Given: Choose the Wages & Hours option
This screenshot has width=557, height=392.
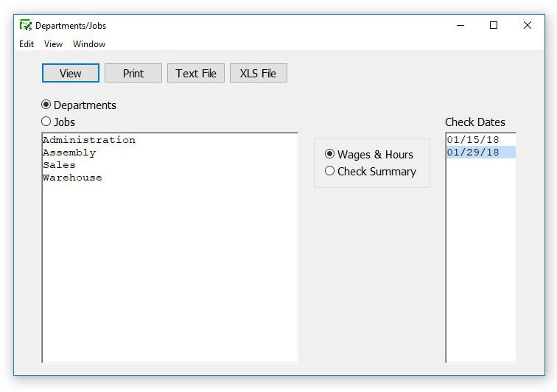Looking at the screenshot, I should click(330, 154).
